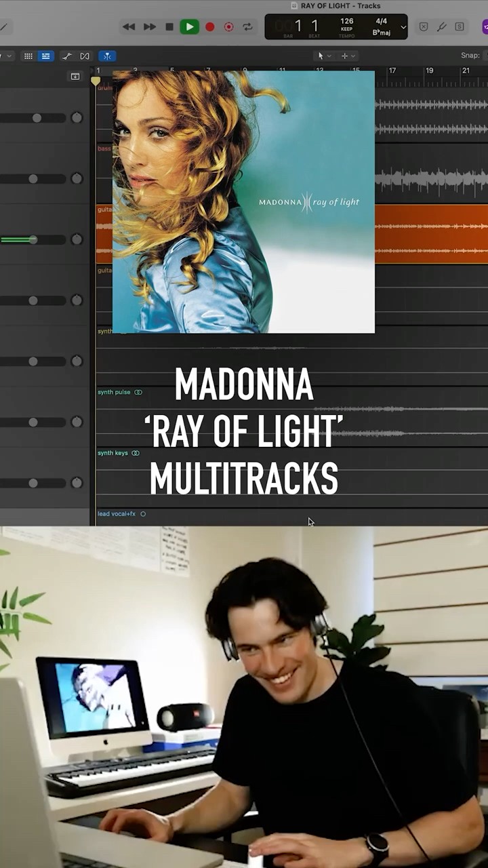Click the synth track pan knob
The height and width of the screenshot is (868, 488).
tap(77, 361)
